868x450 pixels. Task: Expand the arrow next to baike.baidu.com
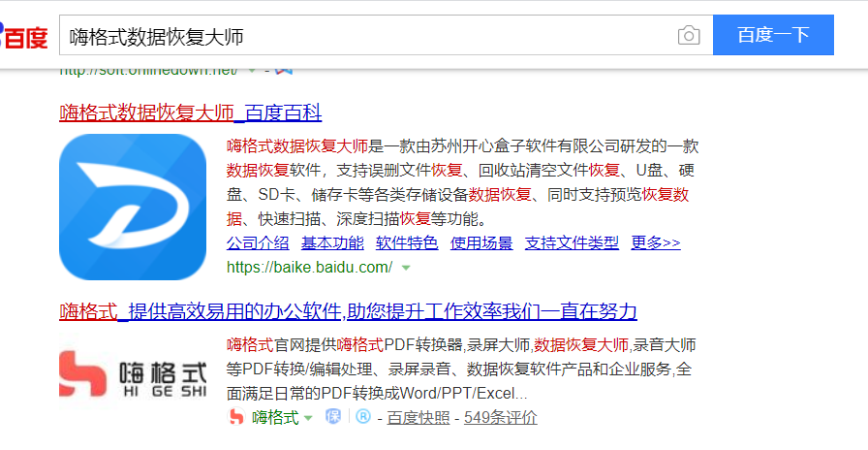pyautogui.click(x=406, y=269)
